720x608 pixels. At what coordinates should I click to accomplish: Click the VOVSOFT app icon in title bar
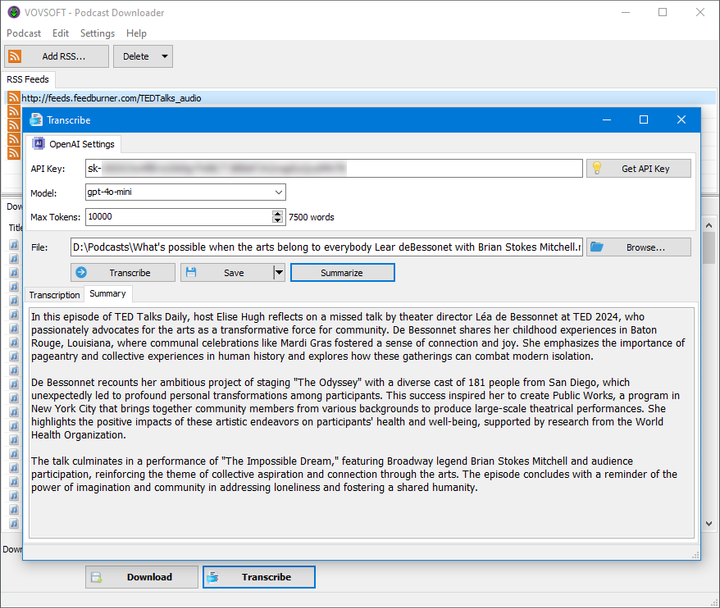(14, 12)
